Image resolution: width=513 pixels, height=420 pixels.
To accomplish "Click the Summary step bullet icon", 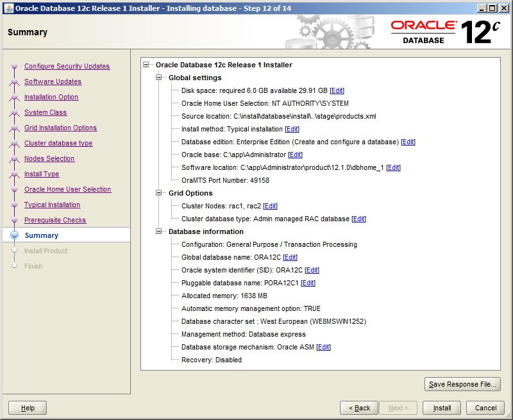I will pos(14,235).
